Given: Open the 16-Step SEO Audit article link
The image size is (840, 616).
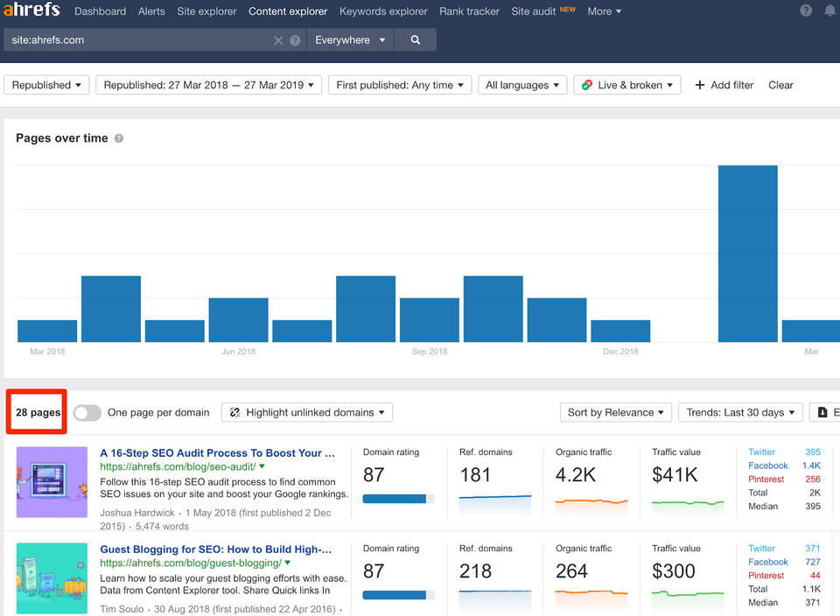Looking at the screenshot, I should 217,453.
